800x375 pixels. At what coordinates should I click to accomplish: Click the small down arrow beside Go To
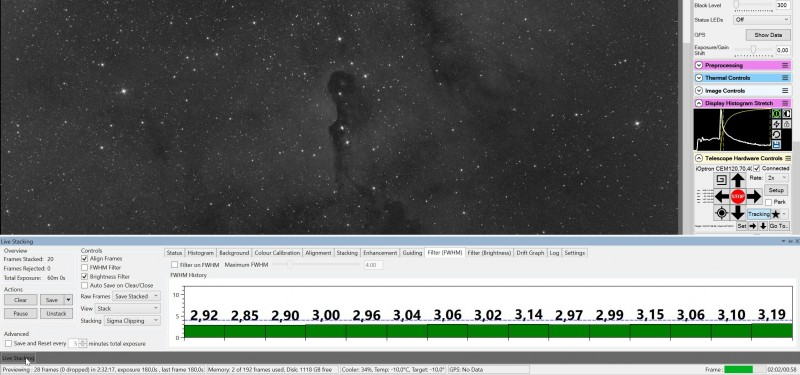point(763,226)
